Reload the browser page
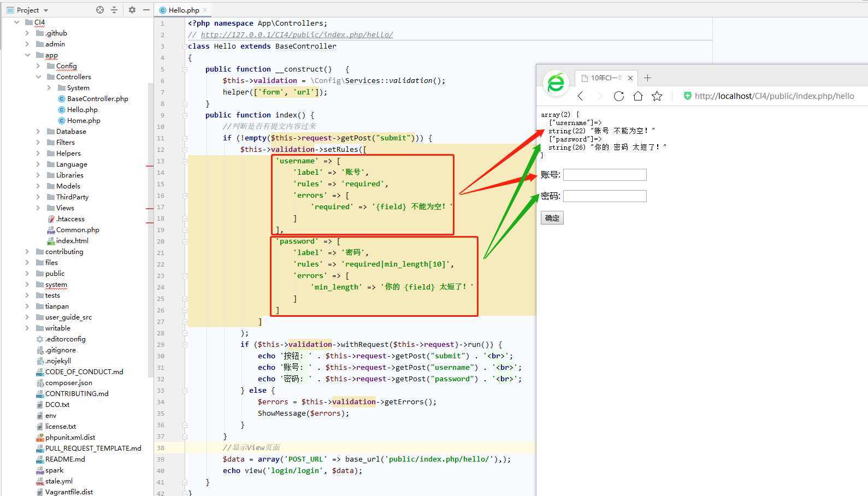This screenshot has width=868, height=496. click(618, 96)
